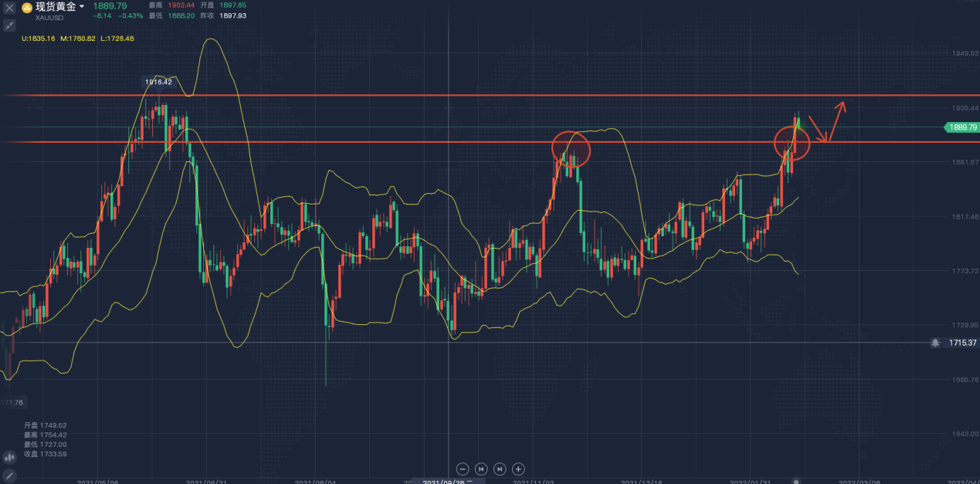Click the 1715.37 alert price label

tap(962, 342)
